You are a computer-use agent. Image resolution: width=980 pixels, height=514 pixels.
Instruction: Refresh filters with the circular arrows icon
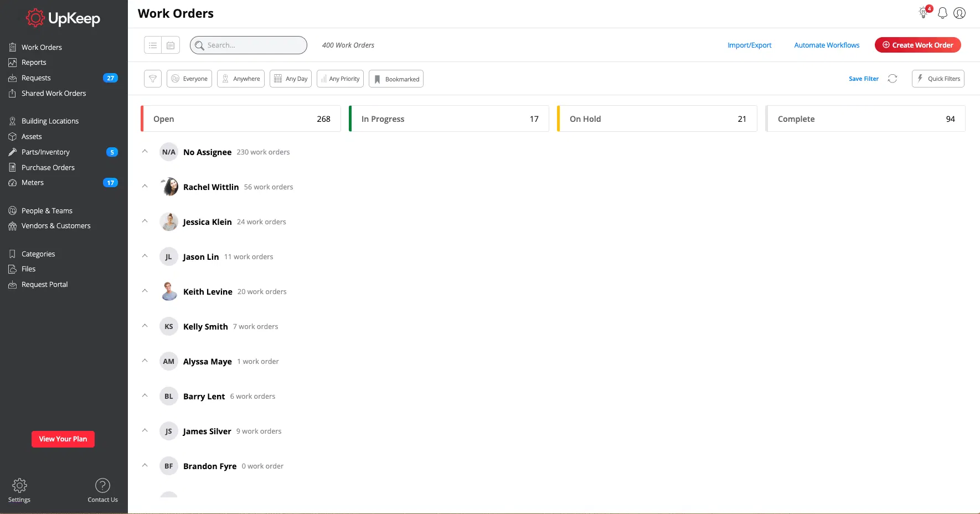click(893, 79)
